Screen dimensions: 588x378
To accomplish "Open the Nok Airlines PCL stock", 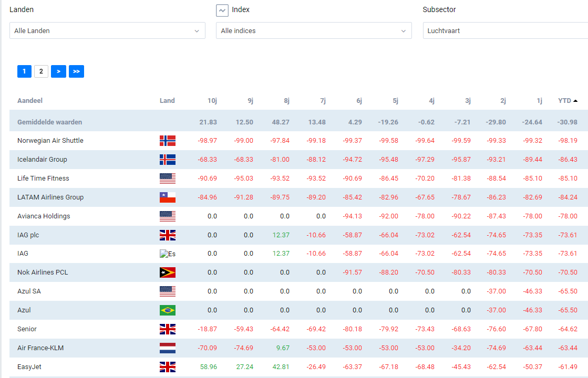I will pos(43,272).
